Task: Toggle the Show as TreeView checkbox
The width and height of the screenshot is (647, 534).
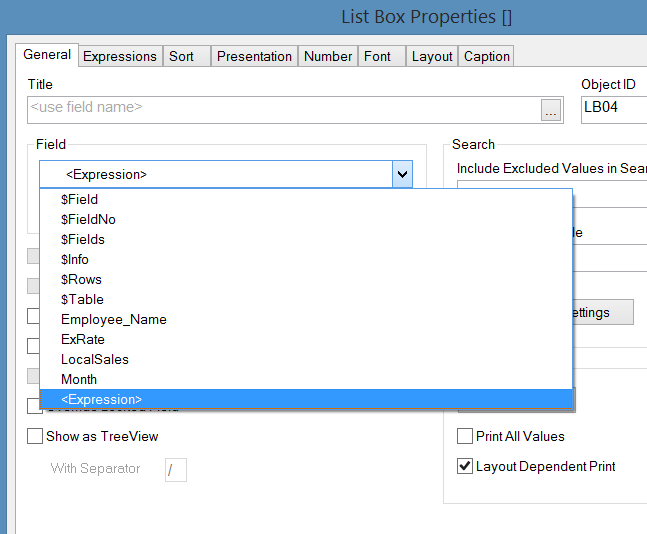Action: point(35,437)
